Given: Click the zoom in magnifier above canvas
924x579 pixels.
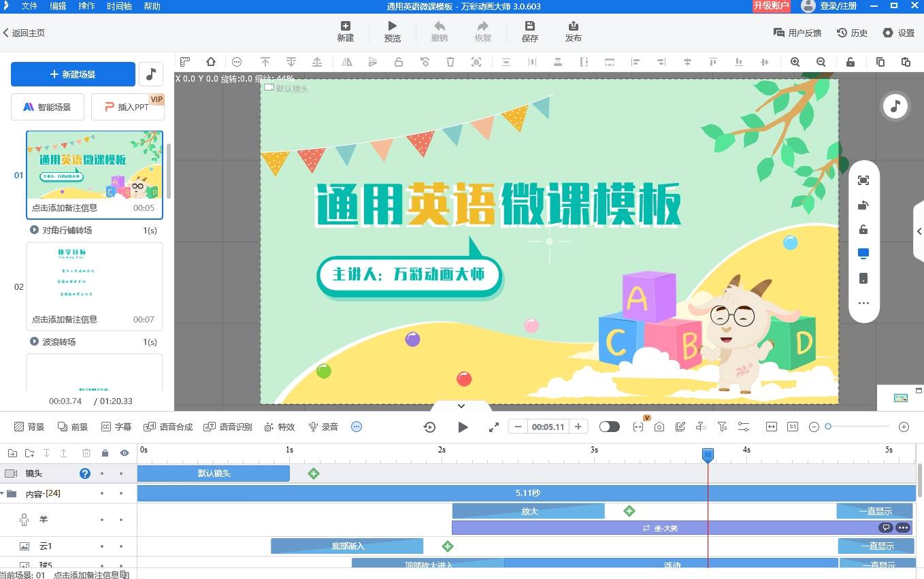Looking at the screenshot, I should (x=795, y=62).
